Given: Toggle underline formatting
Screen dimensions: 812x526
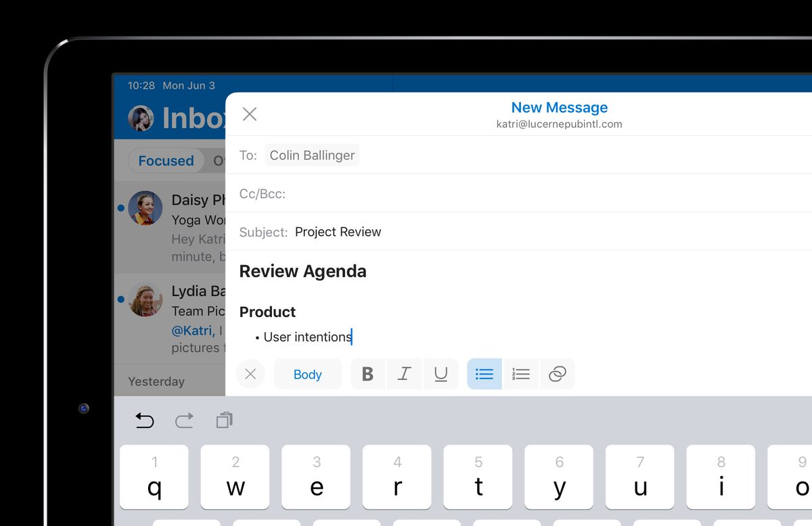Looking at the screenshot, I should tap(441, 374).
